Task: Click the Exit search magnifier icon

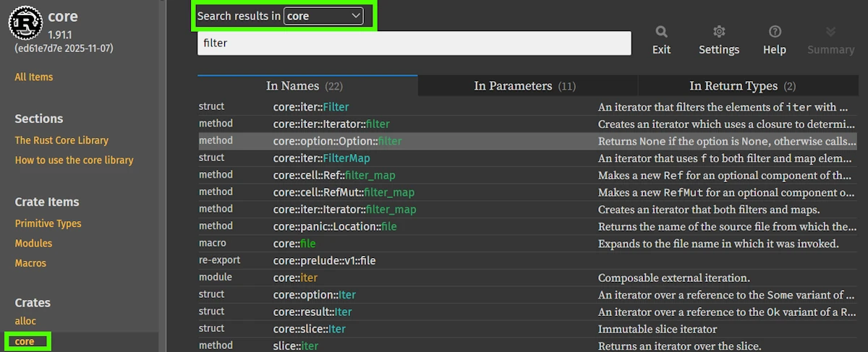Action: pos(661,31)
